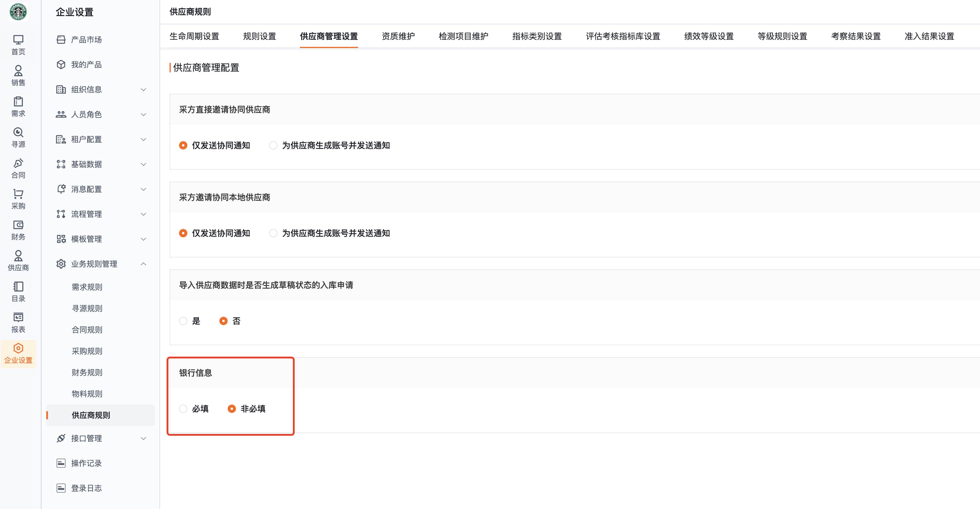This screenshot has width=980, height=509.
Task: Click the 登录日志 icon
Action: [x=61, y=488]
